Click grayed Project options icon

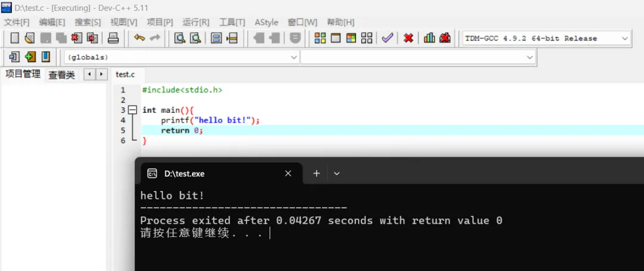click(295, 38)
